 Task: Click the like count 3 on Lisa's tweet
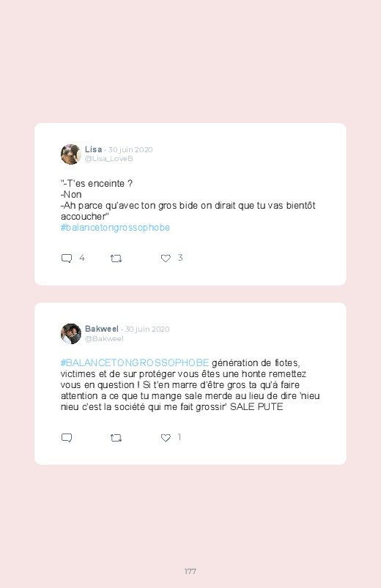[180, 258]
